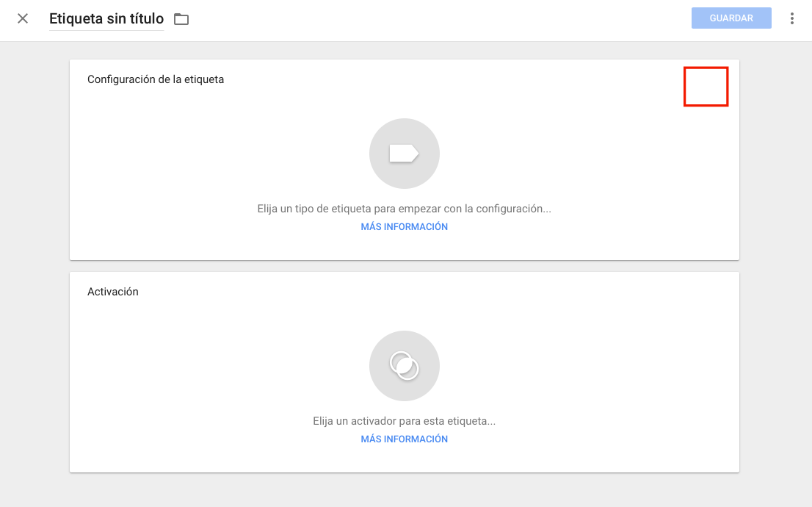Edit the tag name "Etiqueta sin título"
This screenshot has width=812, height=507.
106,18
